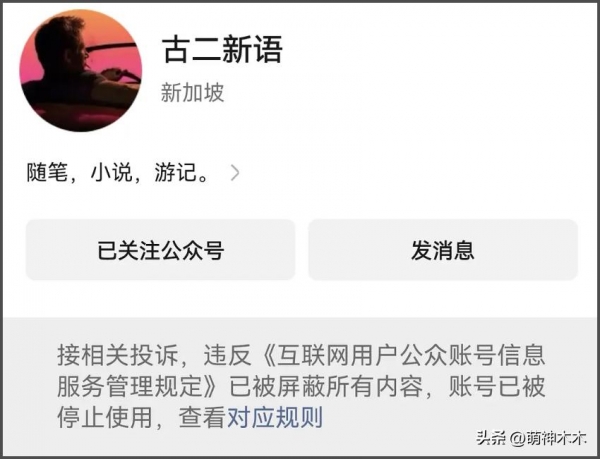Open the 对应规则 link
Screen dimensions: 600x459
[x=275, y=417]
